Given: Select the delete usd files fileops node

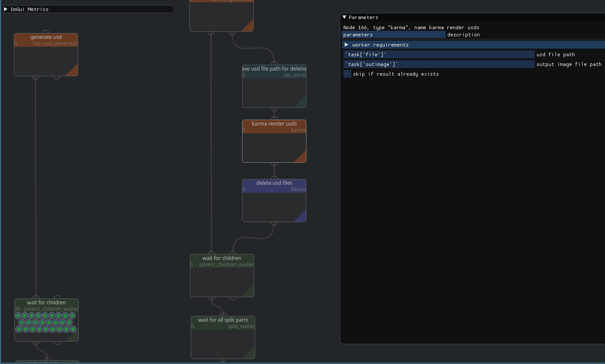Looking at the screenshot, I should (x=274, y=200).
